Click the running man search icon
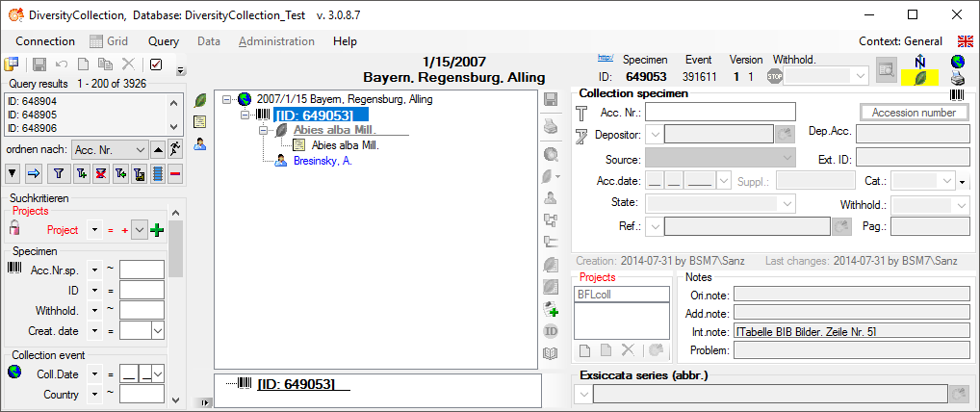The width and height of the screenshot is (980, 412). [174, 149]
